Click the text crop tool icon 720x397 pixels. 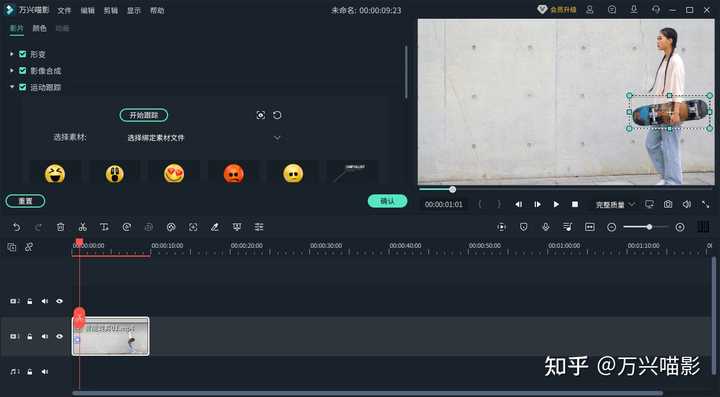point(105,227)
